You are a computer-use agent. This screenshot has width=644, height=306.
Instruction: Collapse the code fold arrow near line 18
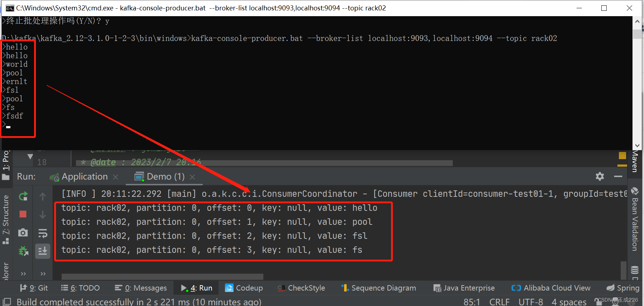click(30, 157)
